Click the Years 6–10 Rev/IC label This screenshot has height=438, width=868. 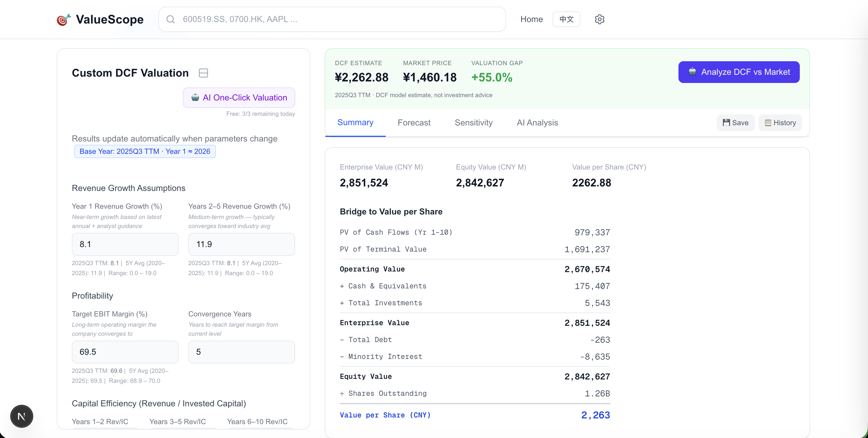tap(257, 421)
